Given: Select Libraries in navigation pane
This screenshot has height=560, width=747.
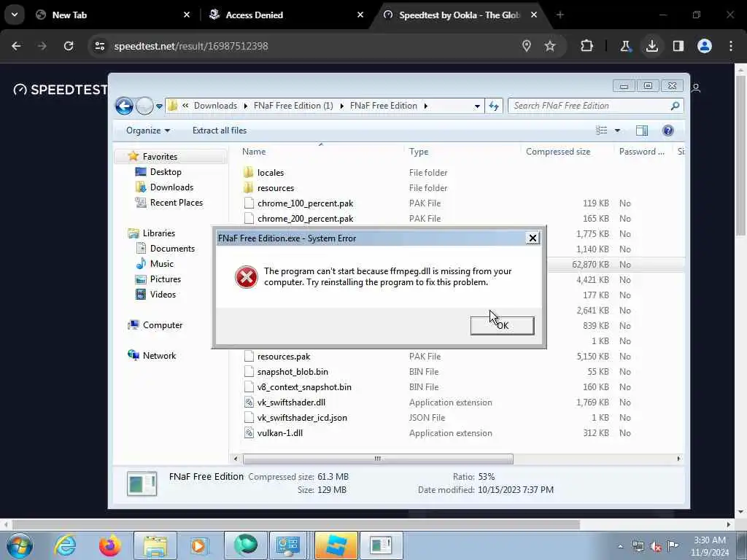Looking at the screenshot, I should (158, 233).
